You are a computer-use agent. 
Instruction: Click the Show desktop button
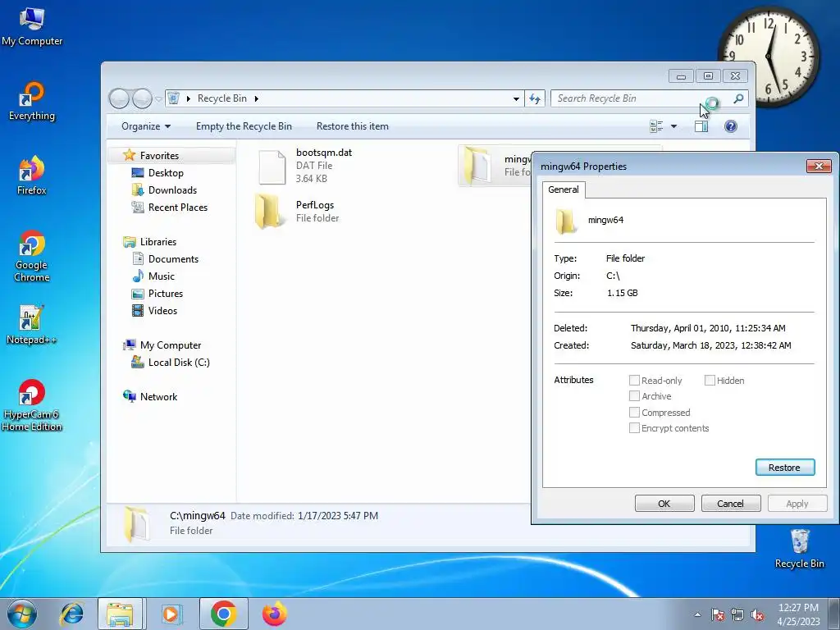point(834,614)
